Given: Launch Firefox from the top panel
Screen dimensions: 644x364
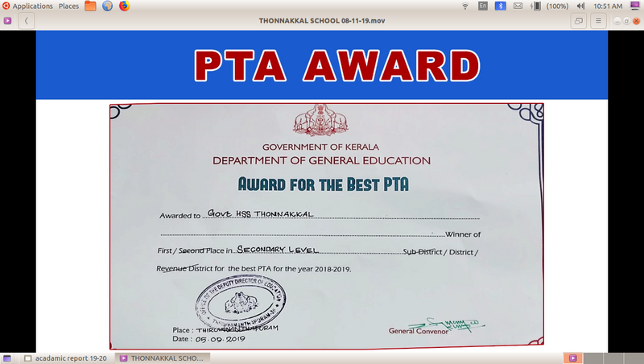Looking at the screenshot, I should coord(124,6).
